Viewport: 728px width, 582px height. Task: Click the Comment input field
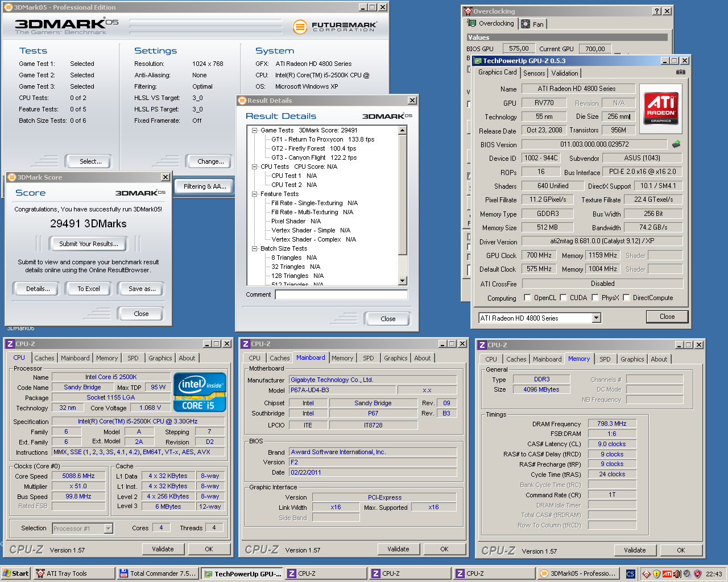tap(341, 294)
